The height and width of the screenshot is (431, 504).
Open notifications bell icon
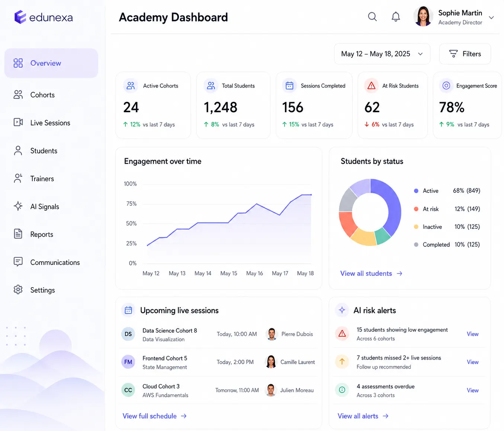(x=396, y=17)
